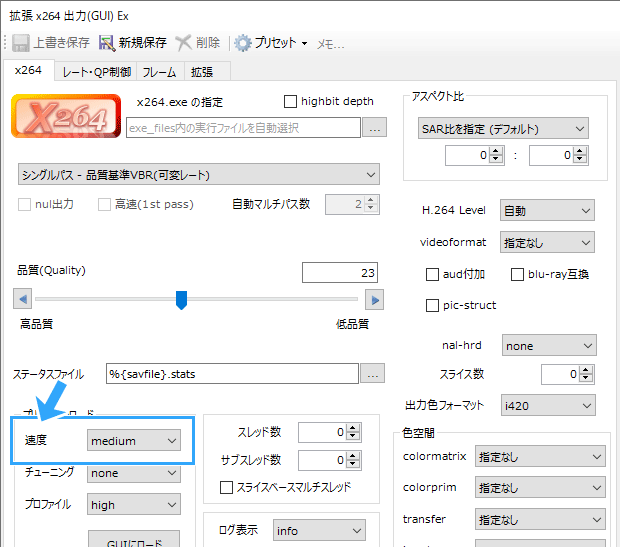Click browse button for x264.exe path

click(374, 128)
